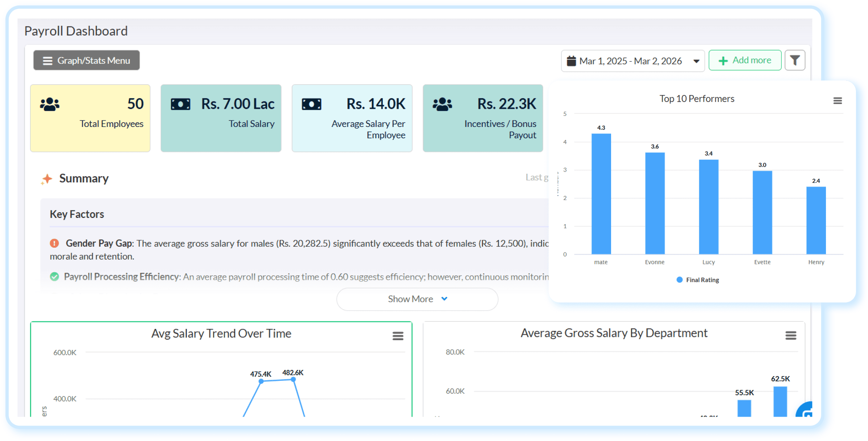This screenshot has width=868, height=441.
Task: Click the Evette bar rated 3.0
Action: coord(762,213)
